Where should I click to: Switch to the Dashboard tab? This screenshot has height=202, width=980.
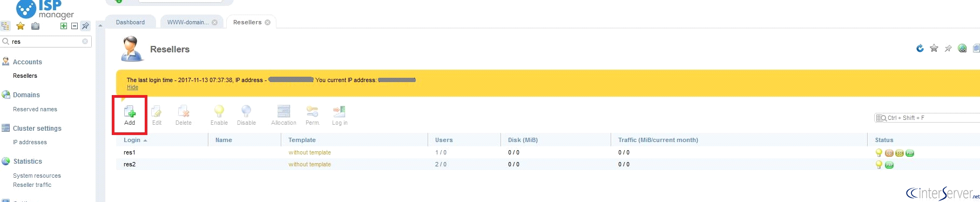130,22
